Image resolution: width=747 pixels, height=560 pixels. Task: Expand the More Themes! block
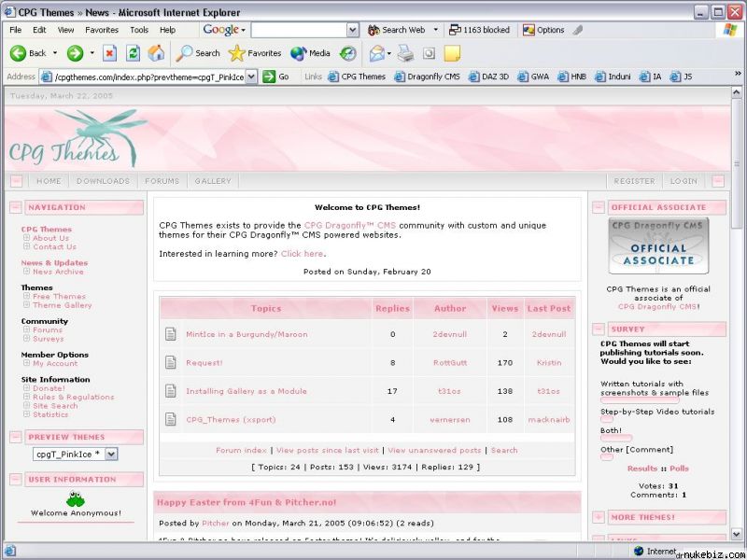click(x=599, y=518)
